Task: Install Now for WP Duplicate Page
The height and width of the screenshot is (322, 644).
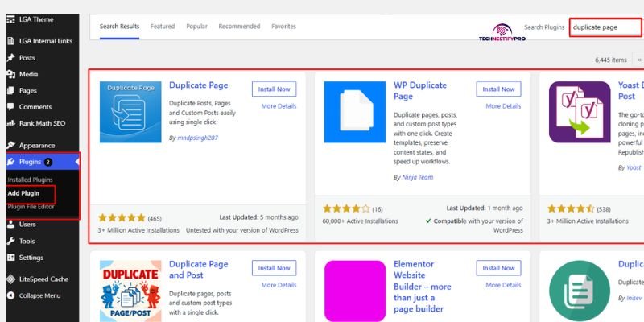Action: click(x=498, y=89)
